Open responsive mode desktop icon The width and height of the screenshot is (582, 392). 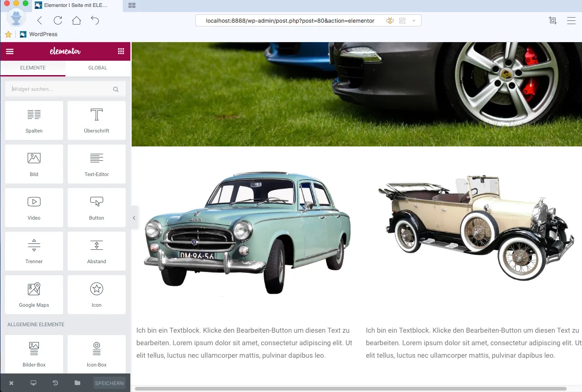click(x=33, y=383)
